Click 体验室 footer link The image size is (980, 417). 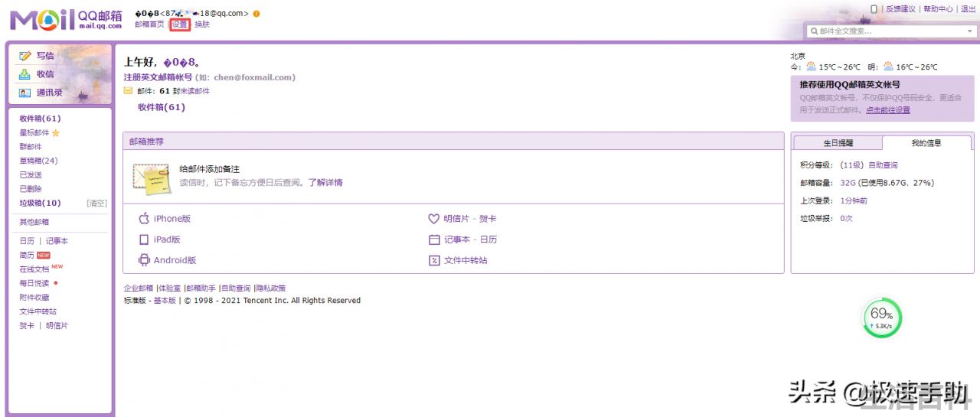170,288
